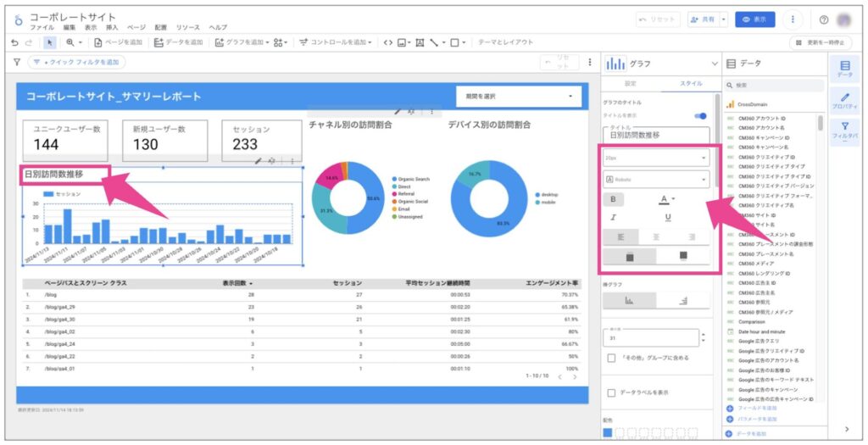This screenshot has width=868, height=445.
Task: Click the bar chart type icon
Action: 615,64
